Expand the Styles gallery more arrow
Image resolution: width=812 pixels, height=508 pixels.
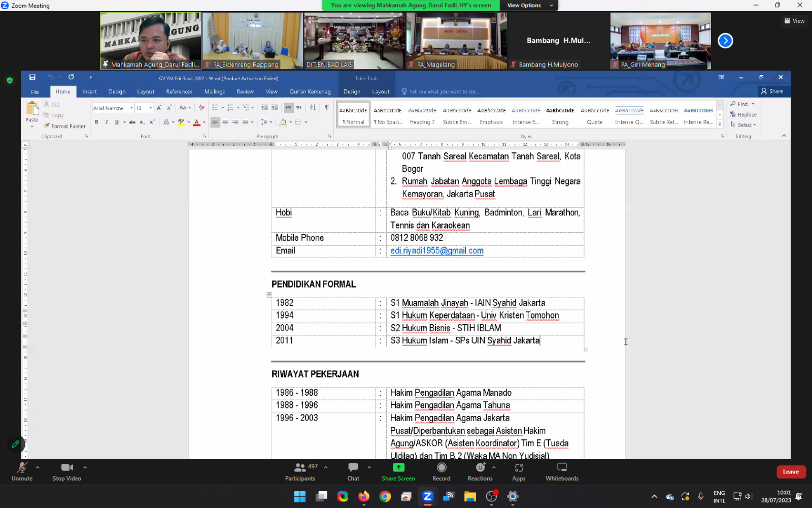coord(720,124)
